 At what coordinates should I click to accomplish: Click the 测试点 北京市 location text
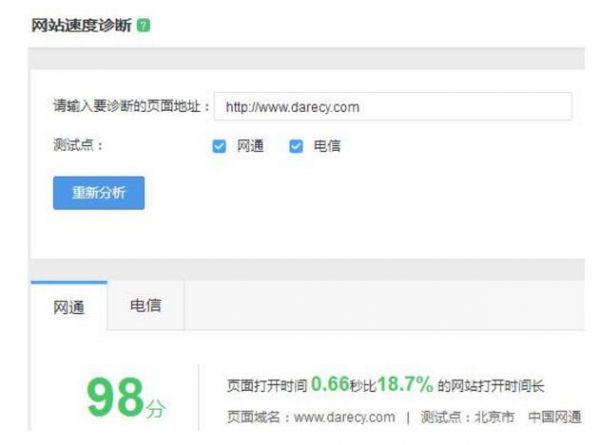468,417
